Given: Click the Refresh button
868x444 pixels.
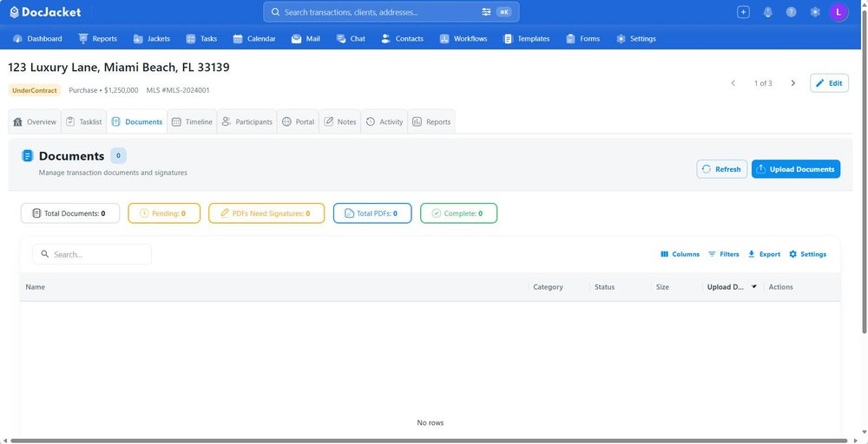Looking at the screenshot, I should tap(722, 169).
